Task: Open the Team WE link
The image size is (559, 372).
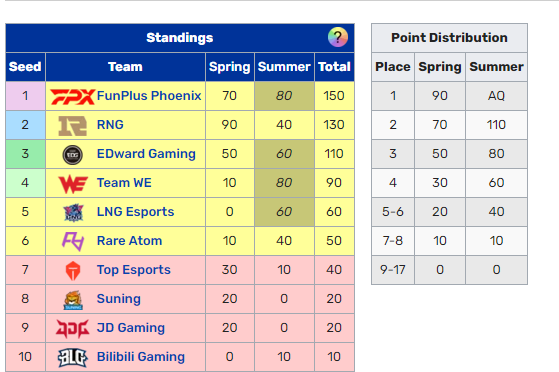Action: point(124,183)
